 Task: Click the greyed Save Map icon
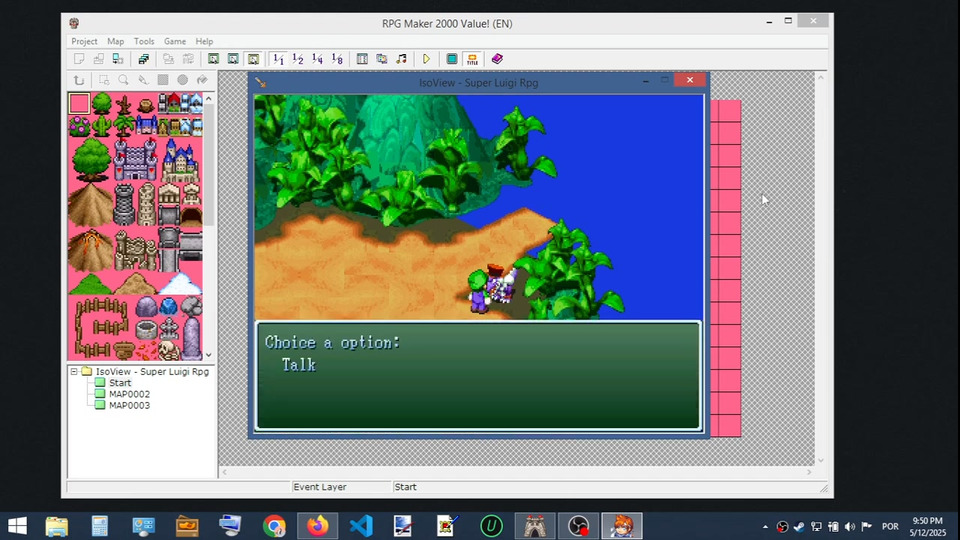[168, 59]
